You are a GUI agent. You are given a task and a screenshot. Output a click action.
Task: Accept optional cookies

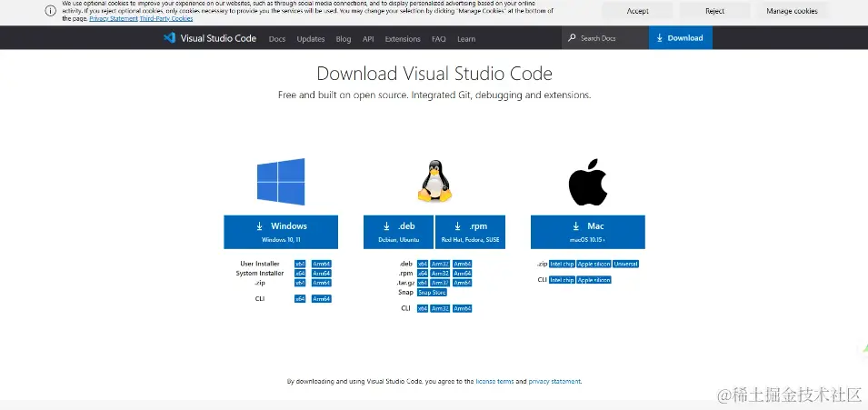click(638, 11)
